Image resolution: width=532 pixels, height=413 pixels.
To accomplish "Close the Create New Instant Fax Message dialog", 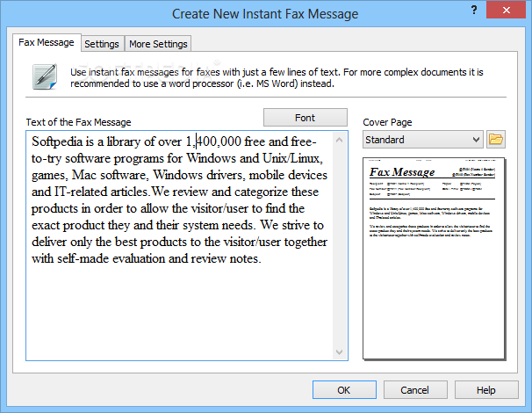I will click(506, 10).
